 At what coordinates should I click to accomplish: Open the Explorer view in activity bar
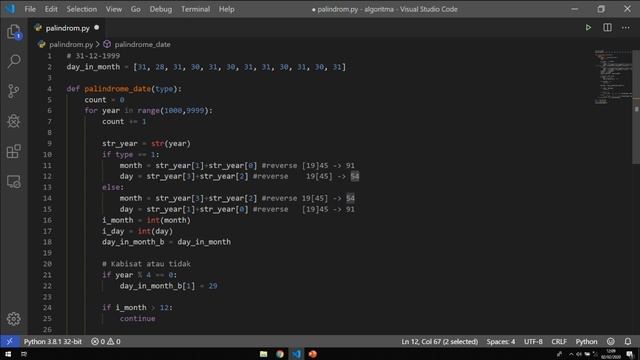coord(13,31)
